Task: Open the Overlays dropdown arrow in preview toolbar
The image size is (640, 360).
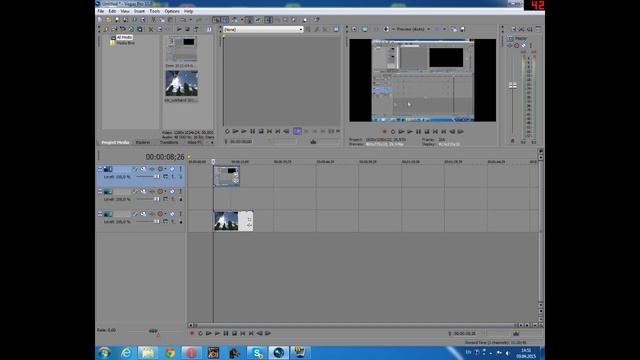Action: click(x=445, y=29)
